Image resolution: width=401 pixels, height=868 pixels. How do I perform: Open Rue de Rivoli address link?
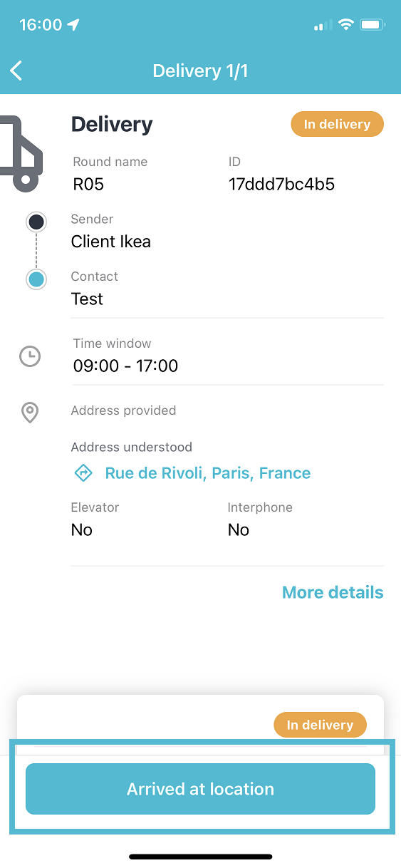tap(207, 473)
